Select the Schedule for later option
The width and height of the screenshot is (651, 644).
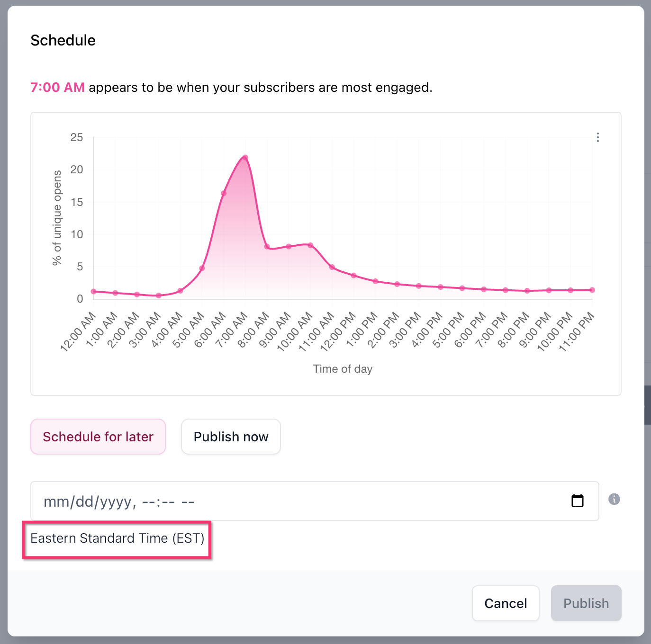(x=98, y=437)
